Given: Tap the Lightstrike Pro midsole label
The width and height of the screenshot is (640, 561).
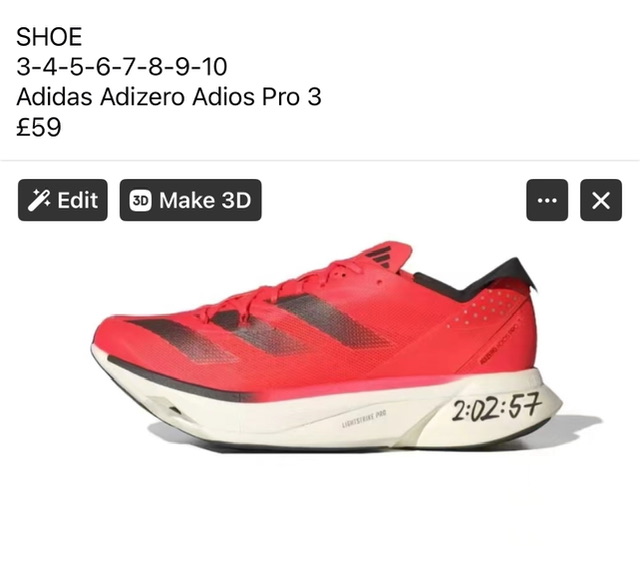Looking at the screenshot, I should pos(364,419).
